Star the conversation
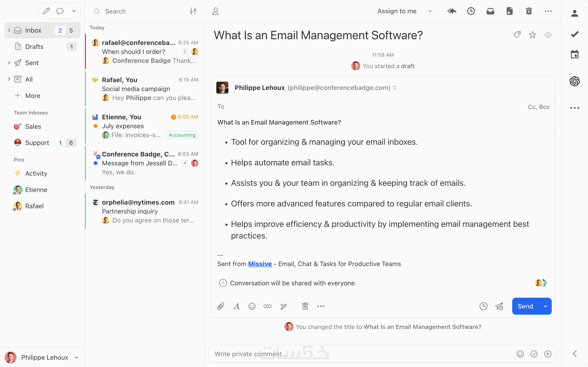The image size is (588, 367). click(532, 35)
